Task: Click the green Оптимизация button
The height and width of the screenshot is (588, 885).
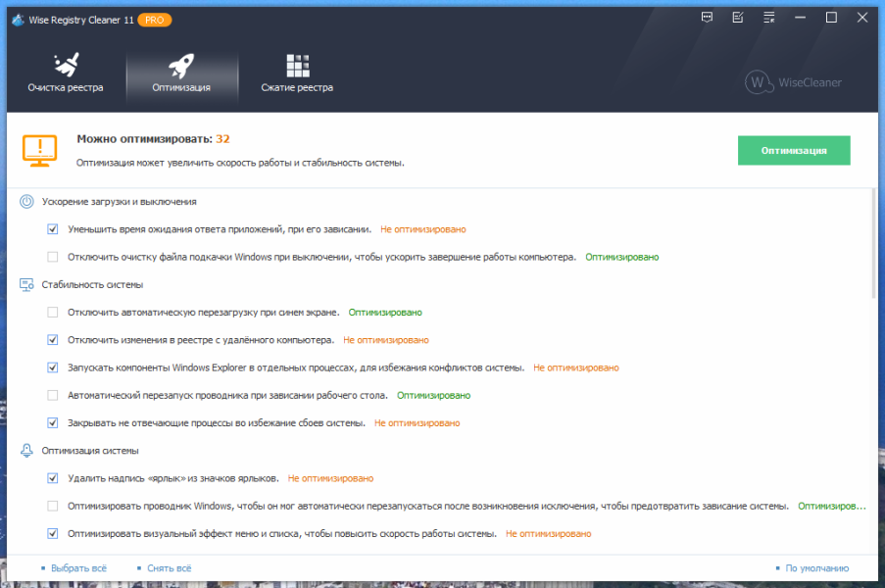Action: 794,150
